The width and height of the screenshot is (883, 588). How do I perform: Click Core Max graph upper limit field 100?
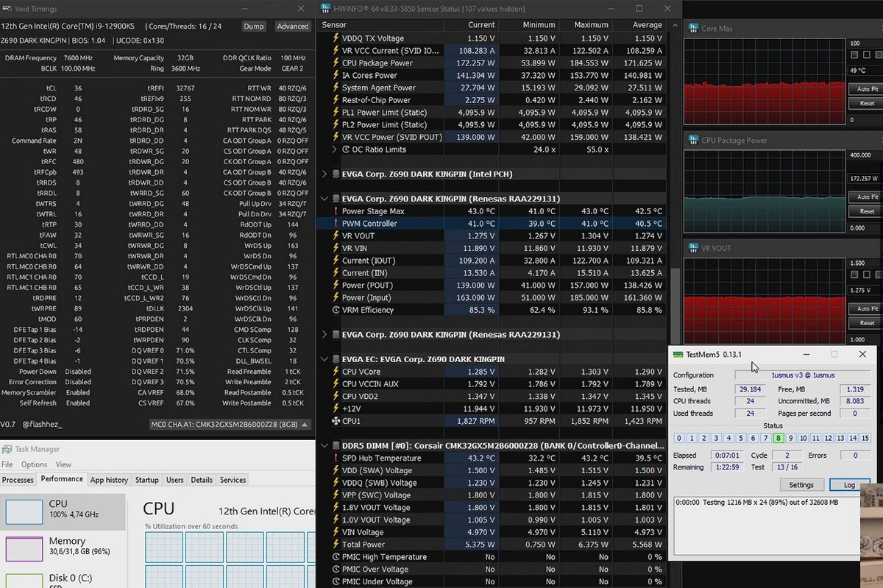[865, 43]
